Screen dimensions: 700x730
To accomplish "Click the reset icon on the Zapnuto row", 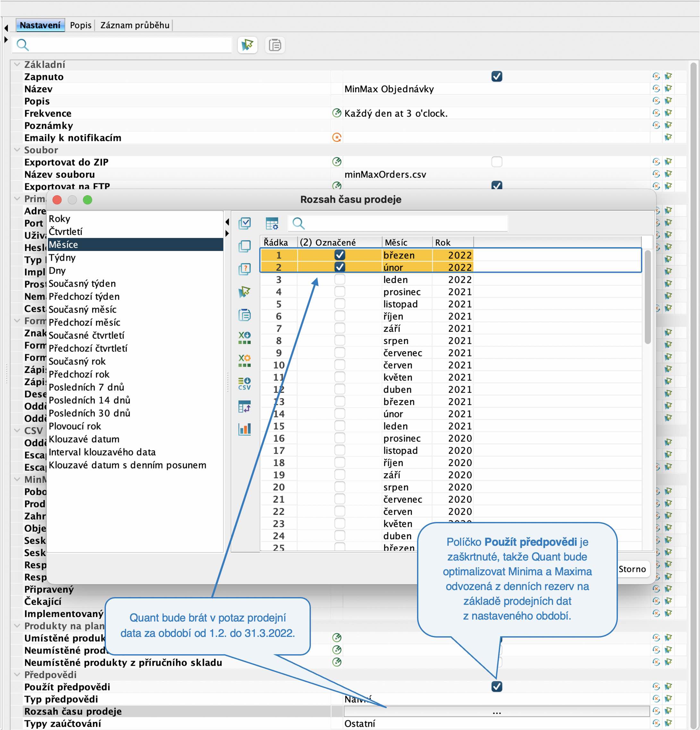I will click(x=656, y=76).
